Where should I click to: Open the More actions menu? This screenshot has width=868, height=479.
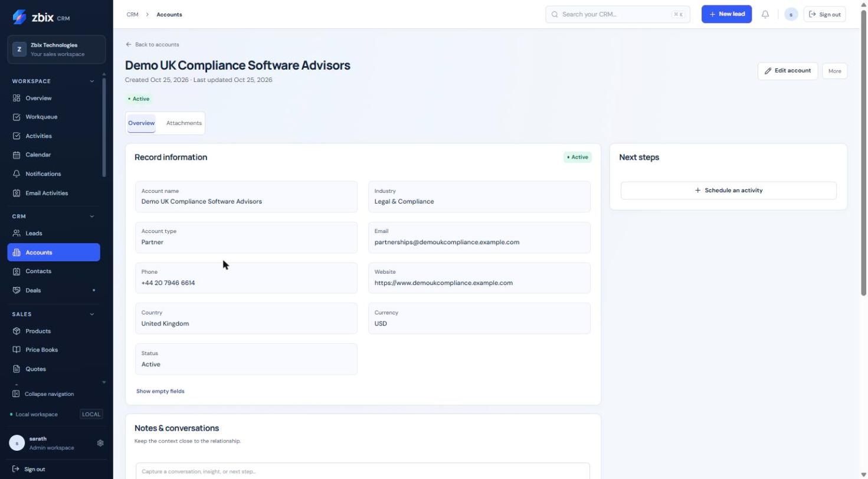834,71
